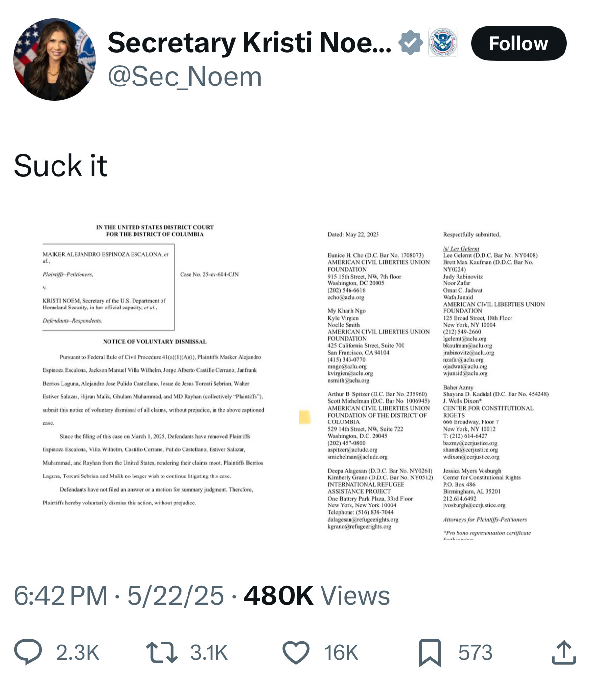Click the 2.3K replies count
Screen dimensions: 592x700
78,653
